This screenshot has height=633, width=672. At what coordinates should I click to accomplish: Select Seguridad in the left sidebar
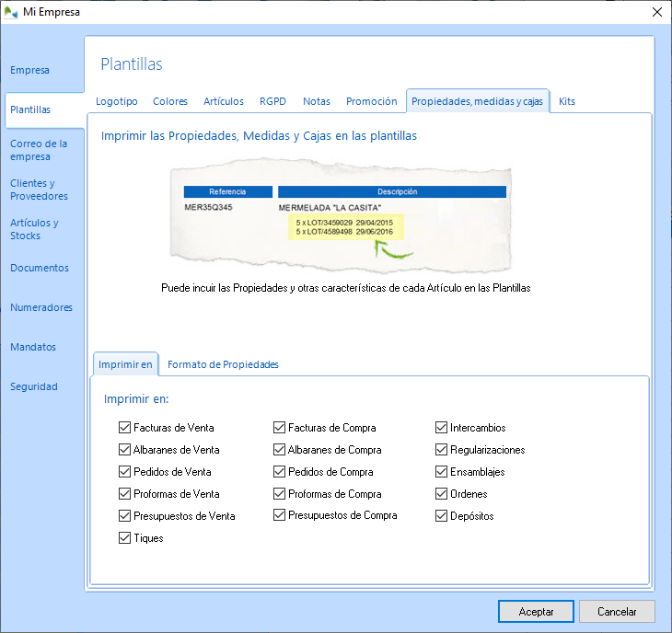pyautogui.click(x=34, y=386)
